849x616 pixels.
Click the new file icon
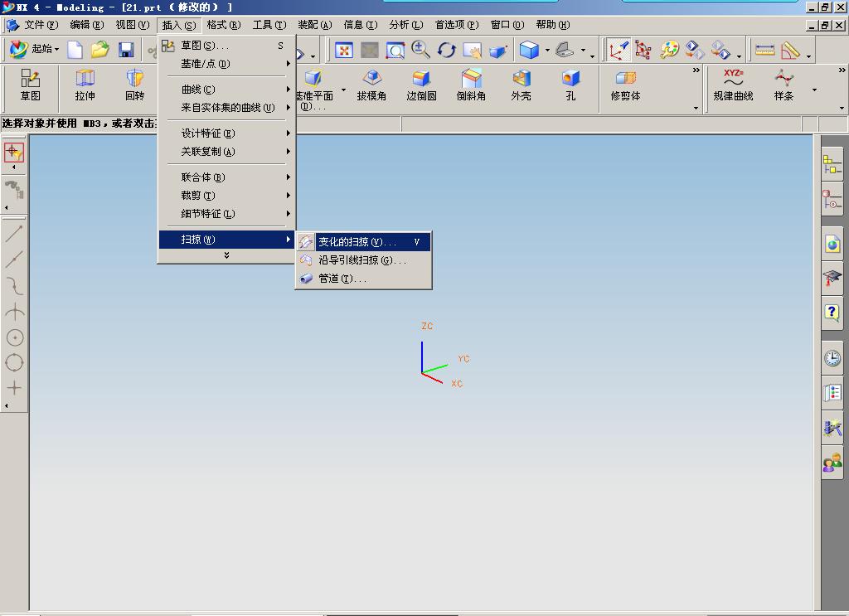75,50
